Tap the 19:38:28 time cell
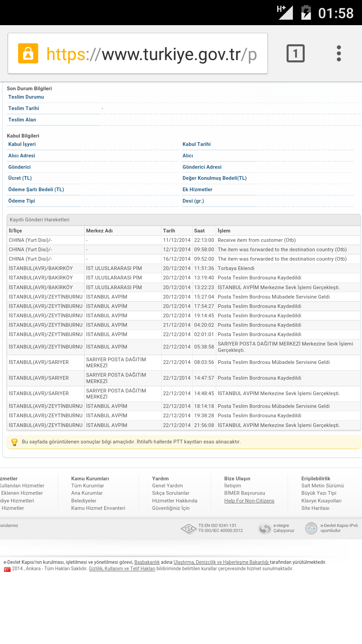The width and height of the screenshot is (362, 644). click(x=204, y=416)
